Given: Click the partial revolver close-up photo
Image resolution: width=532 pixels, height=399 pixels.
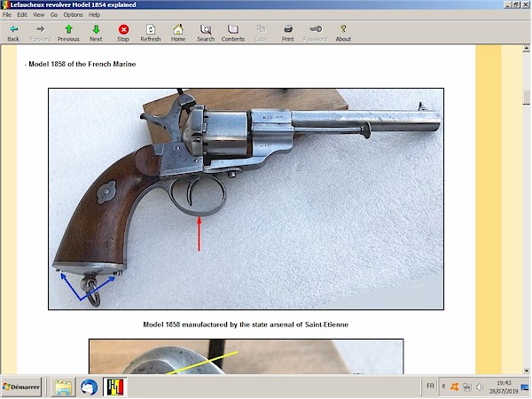Looking at the screenshot, I should click(246, 356).
